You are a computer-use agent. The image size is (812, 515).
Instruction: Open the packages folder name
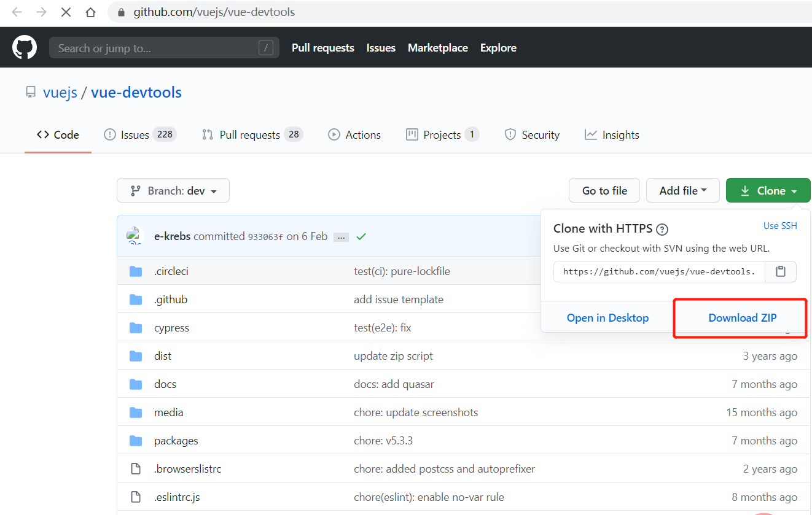(176, 441)
